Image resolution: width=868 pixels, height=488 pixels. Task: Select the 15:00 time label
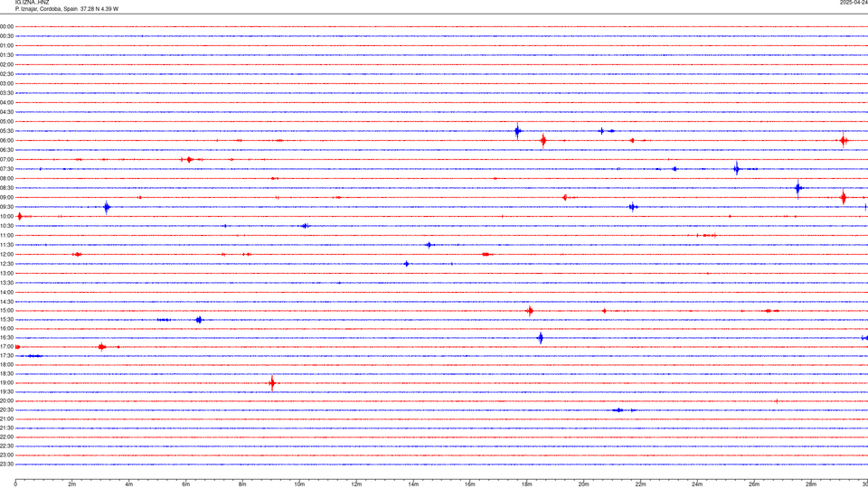tap(6, 311)
